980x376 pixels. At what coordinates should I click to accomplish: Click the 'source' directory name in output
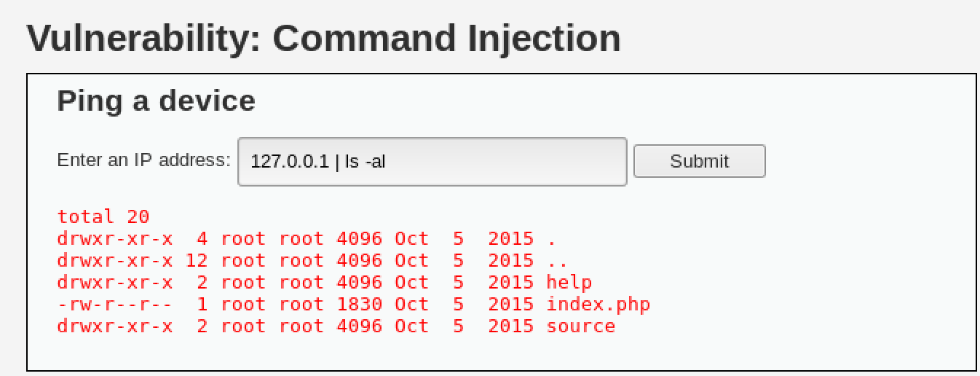580,326
